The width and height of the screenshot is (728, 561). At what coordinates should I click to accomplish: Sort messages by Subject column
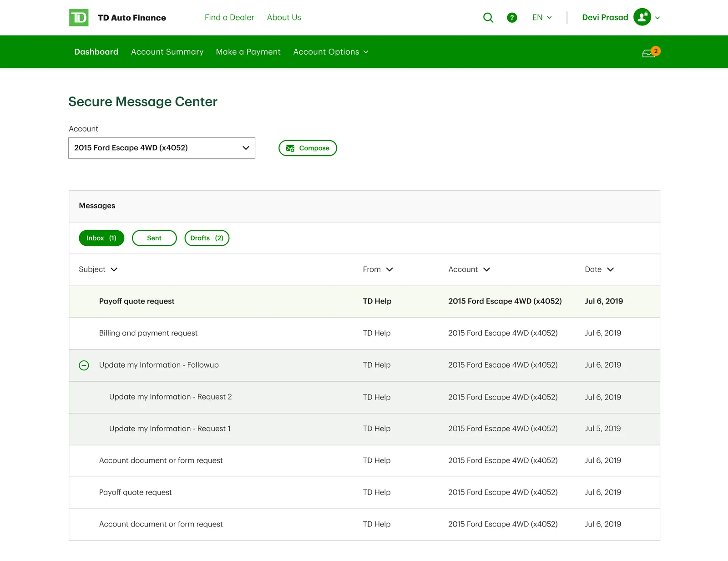click(x=98, y=269)
